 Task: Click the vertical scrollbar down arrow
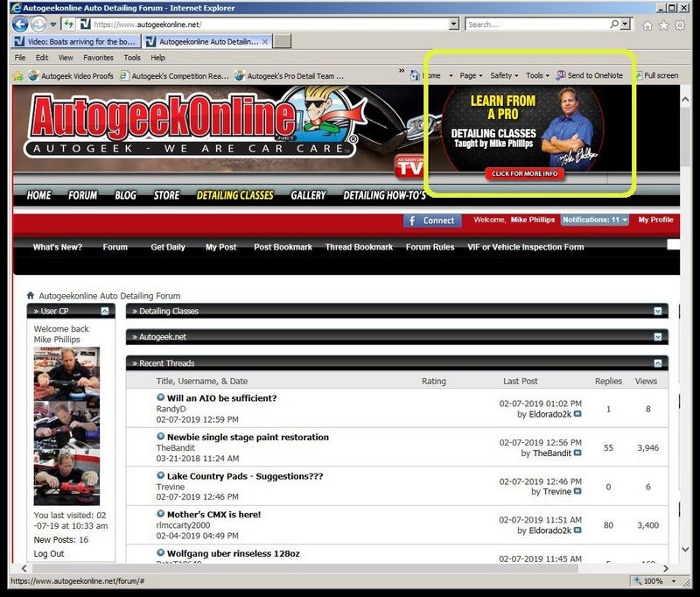pyautogui.click(x=686, y=549)
